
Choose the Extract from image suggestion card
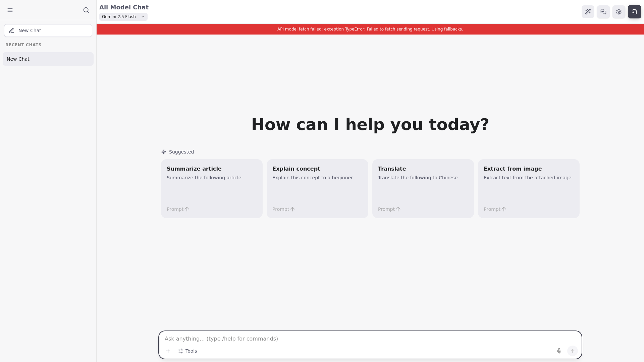[x=529, y=189]
